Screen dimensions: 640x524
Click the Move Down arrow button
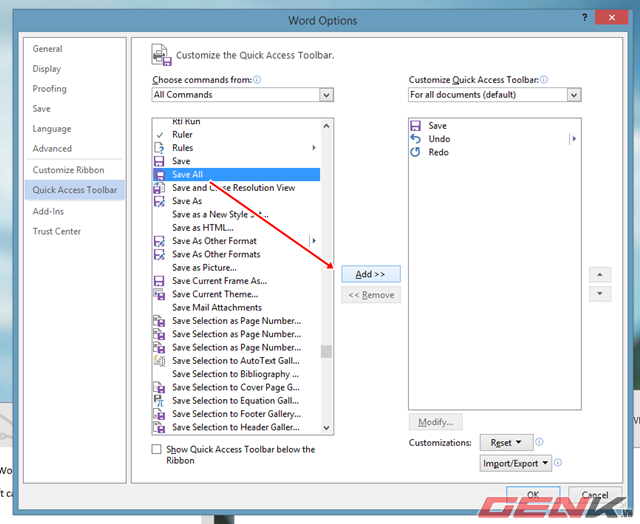pos(600,294)
